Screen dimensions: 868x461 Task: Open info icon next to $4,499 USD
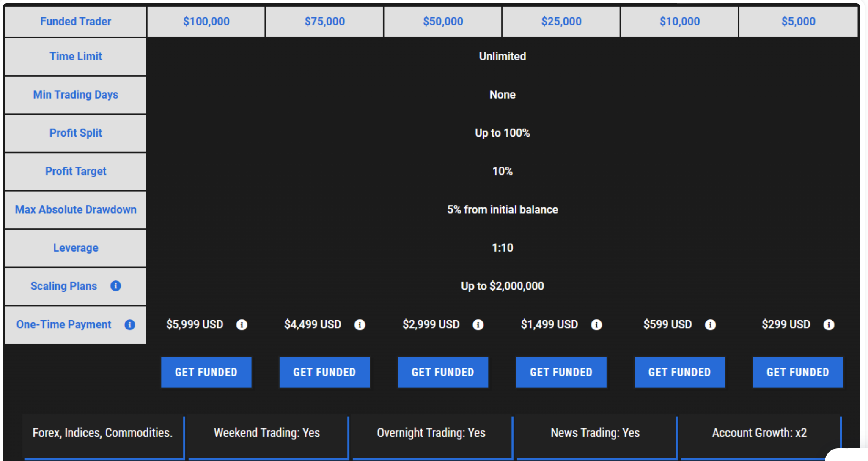click(x=360, y=324)
